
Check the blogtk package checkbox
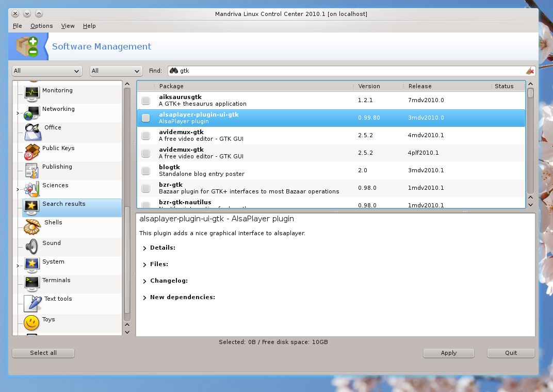tap(145, 171)
